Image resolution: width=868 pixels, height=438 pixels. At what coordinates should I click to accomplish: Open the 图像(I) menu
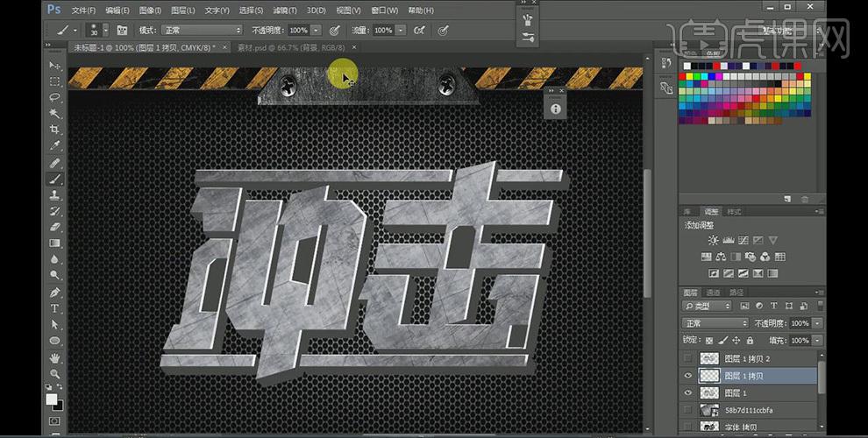(150, 11)
